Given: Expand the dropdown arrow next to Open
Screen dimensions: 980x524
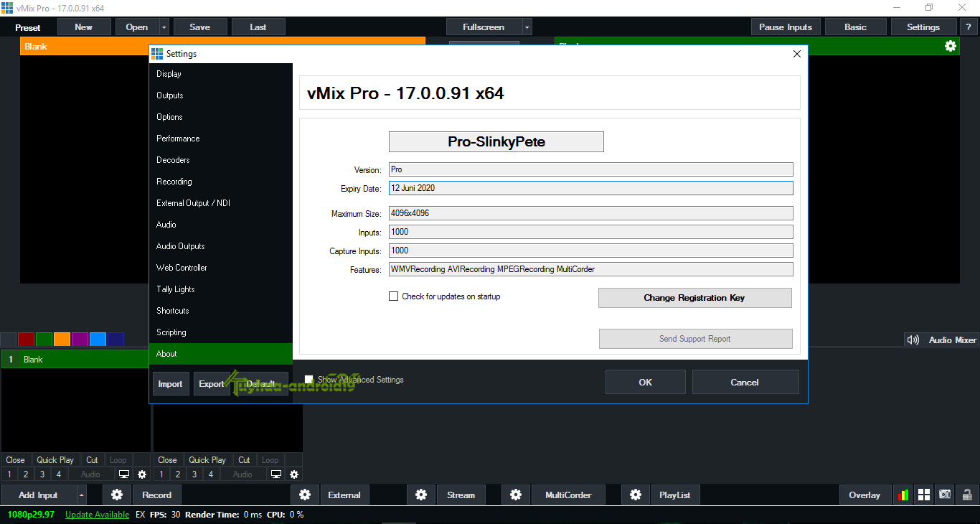Looking at the screenshot, I should (x=164, y=27).
